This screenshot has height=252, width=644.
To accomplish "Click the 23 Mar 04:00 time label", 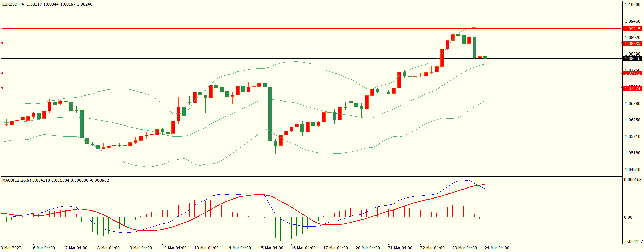I will pos(465,248).
